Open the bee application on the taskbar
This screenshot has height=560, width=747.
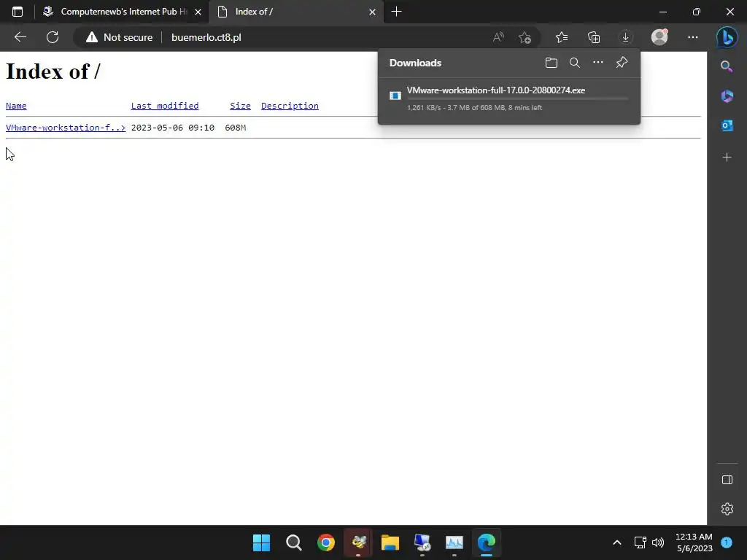[x=358, y=542]
